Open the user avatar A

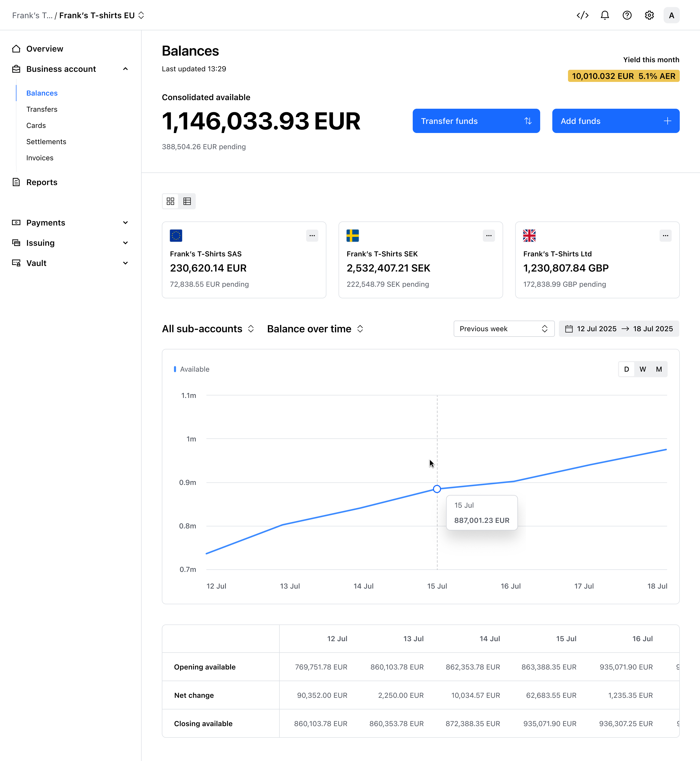pos(671,15)
